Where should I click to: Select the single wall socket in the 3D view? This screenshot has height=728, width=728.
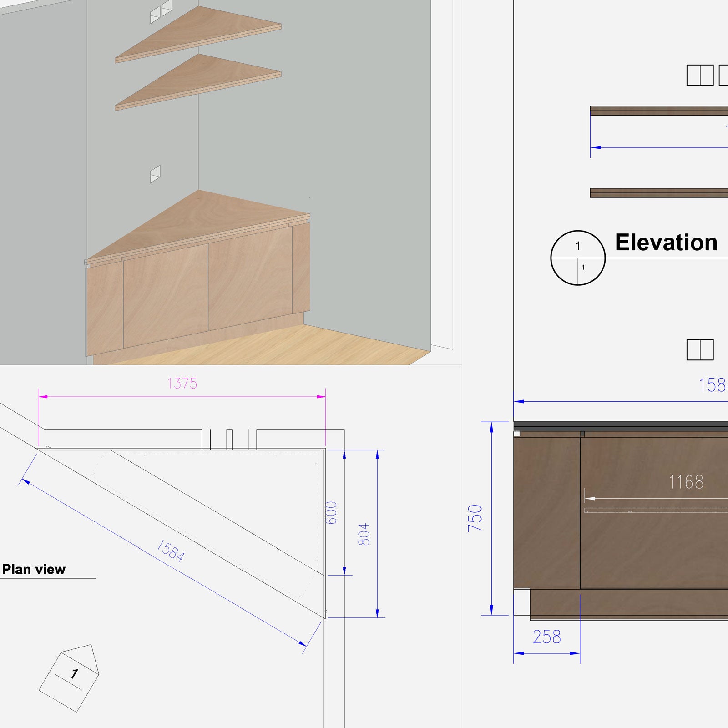(155, 174)
